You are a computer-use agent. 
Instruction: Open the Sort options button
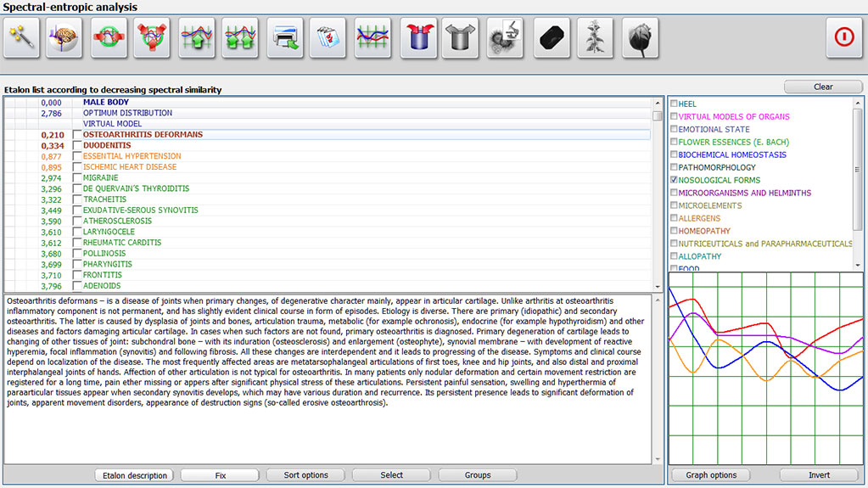pyautogui.click(x=305, y=475)
